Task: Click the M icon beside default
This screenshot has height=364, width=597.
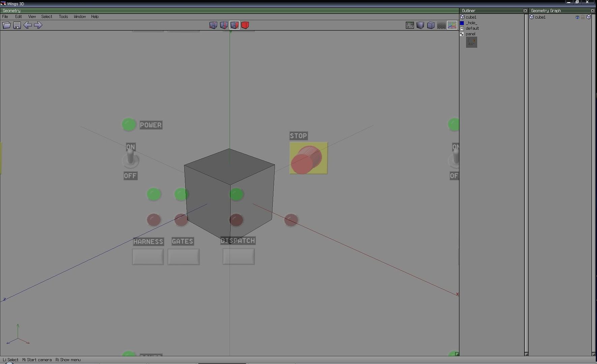Action: [462, 28]
